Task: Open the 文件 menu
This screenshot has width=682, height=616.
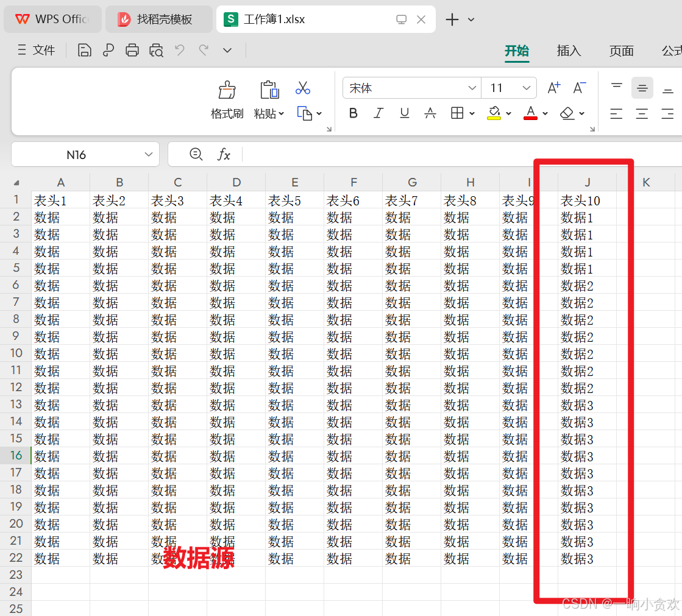Action: pos(44,50)
